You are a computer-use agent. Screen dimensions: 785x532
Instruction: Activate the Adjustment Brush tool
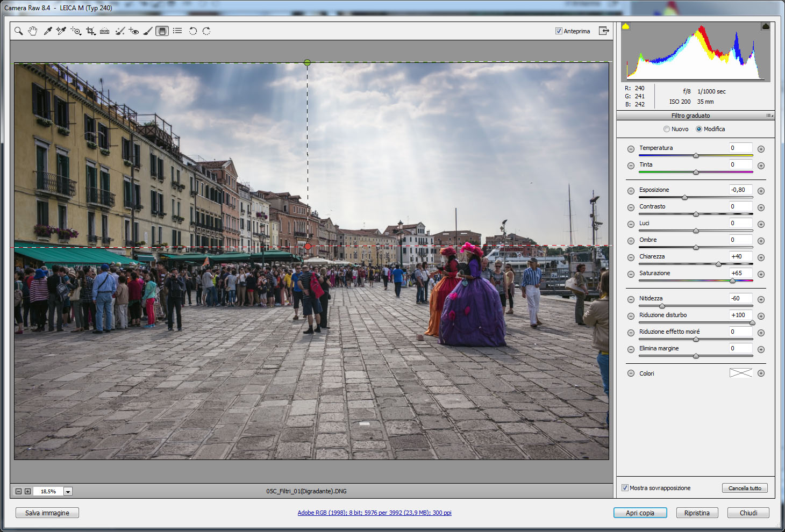coord(148,31)
